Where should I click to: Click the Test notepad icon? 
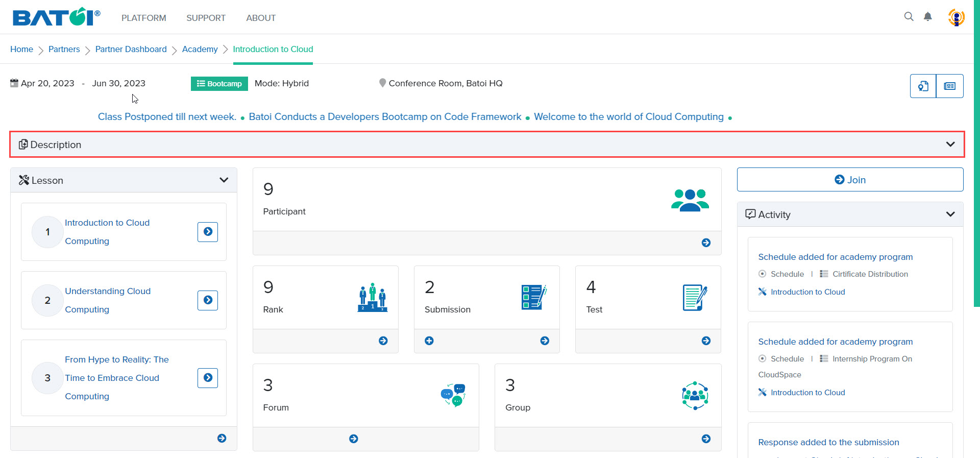[x=695, y=297]
